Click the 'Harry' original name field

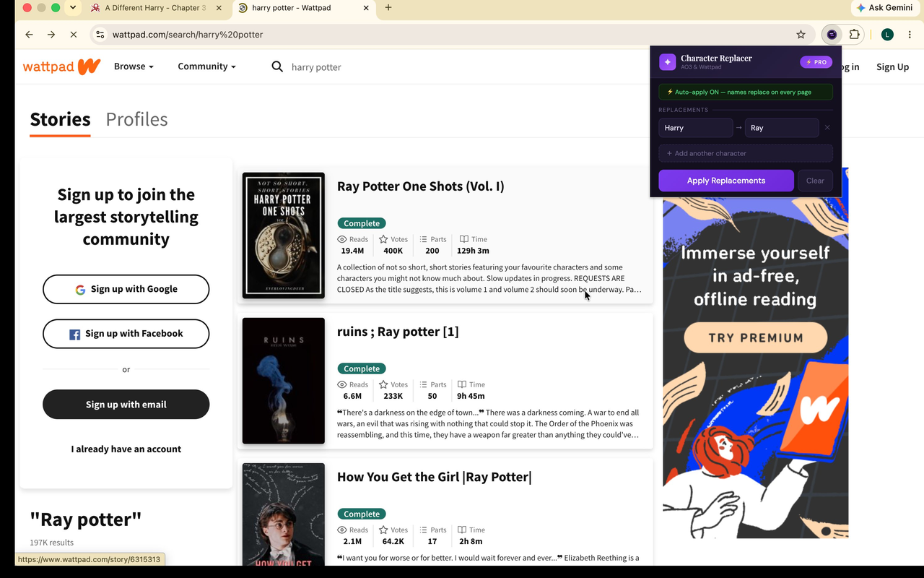coord(696,128)
